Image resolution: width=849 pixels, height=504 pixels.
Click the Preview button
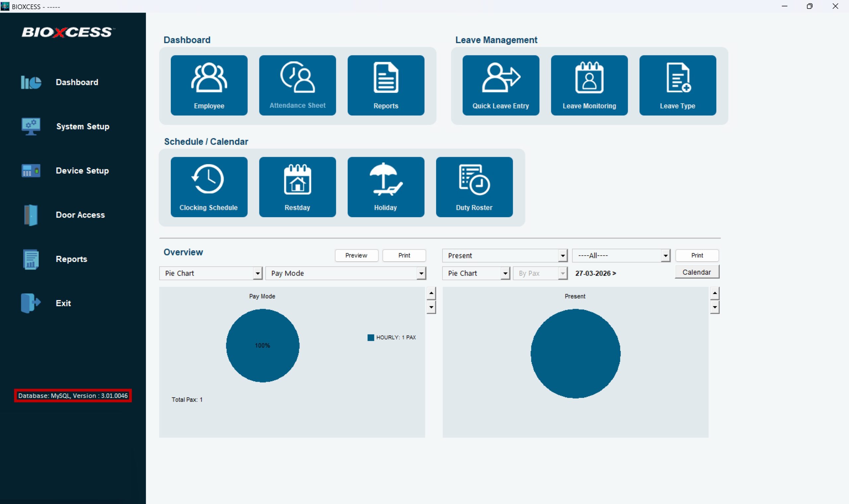click(x=356, y=255)
